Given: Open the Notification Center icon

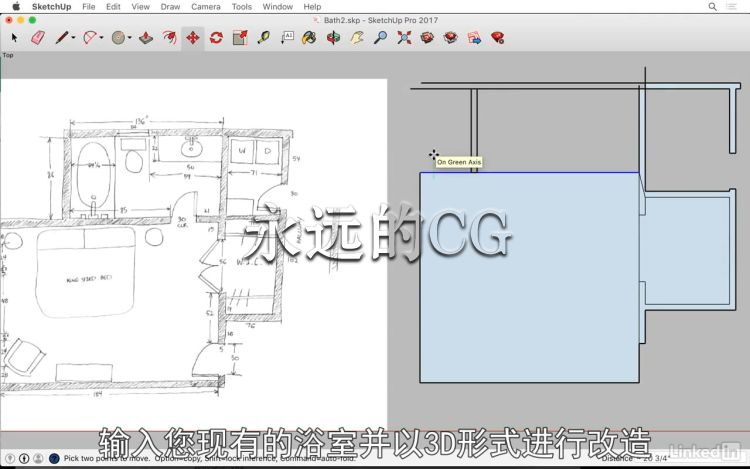Looking at the screenshot, I should [x=731, y=7].
